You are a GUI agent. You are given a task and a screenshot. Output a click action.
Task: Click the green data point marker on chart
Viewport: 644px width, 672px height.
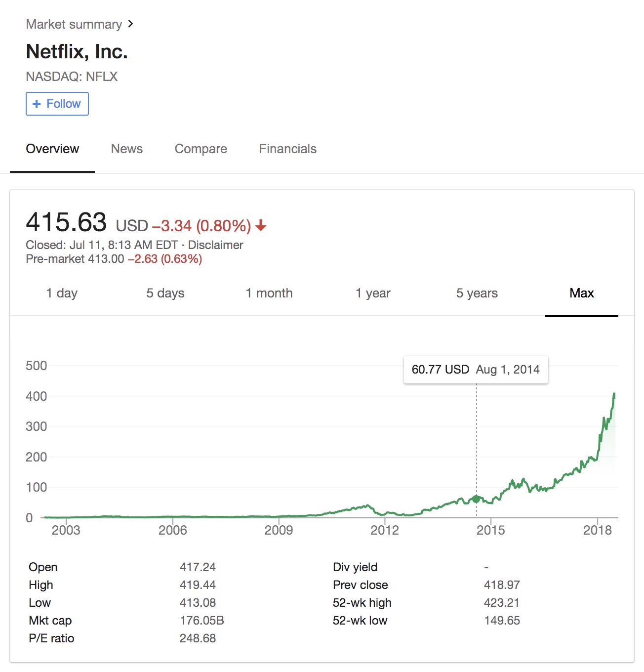click(x=476, y=499)
